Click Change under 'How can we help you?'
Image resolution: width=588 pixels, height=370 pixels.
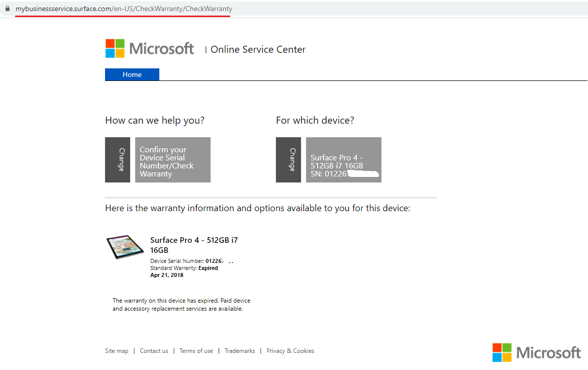pos(117,159)
